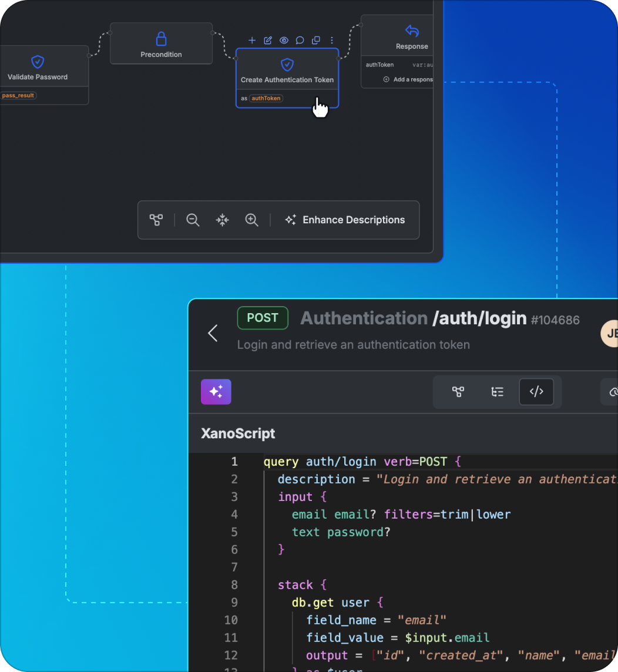Zoom out using the magnifier minus icon

click(193, 220)
